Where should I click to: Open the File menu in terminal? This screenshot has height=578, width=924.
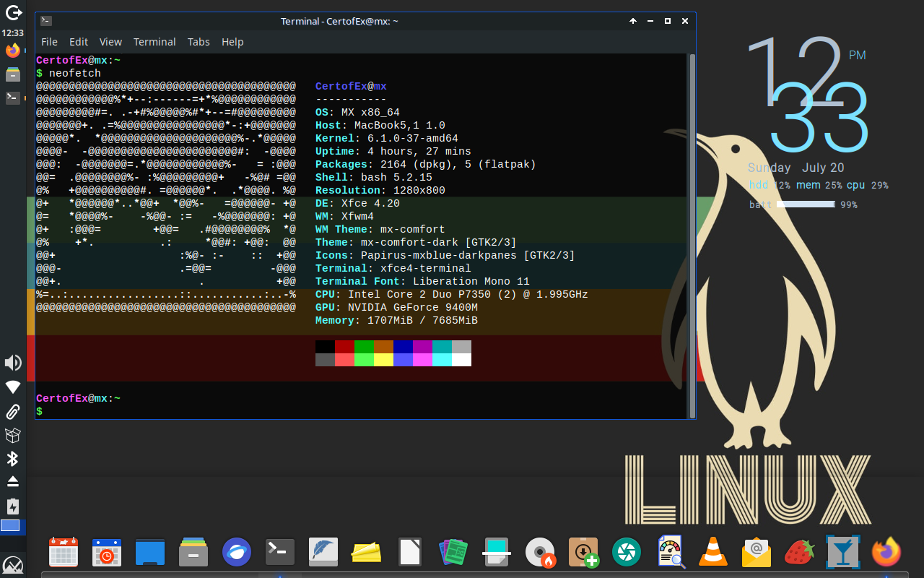pos(49,42)
